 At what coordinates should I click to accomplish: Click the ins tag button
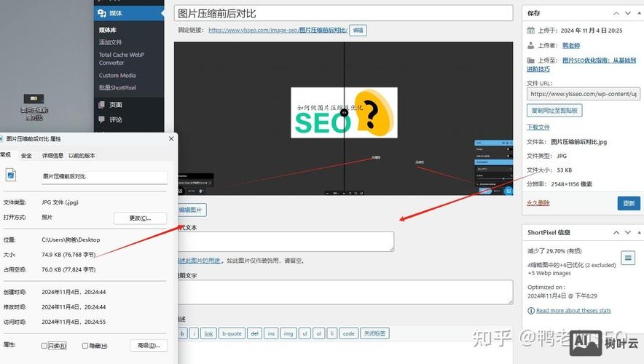tap(271, 333)
